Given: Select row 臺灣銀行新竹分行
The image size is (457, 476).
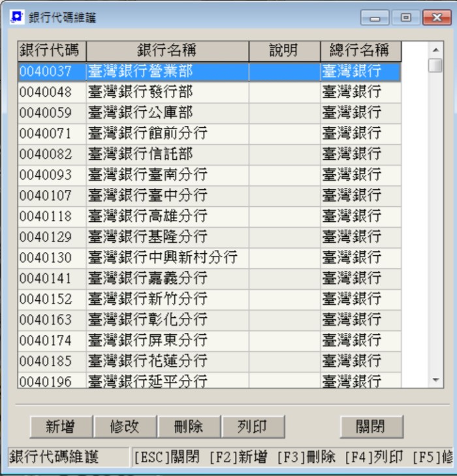Looking at the screenshot, I should click(210, 299).
